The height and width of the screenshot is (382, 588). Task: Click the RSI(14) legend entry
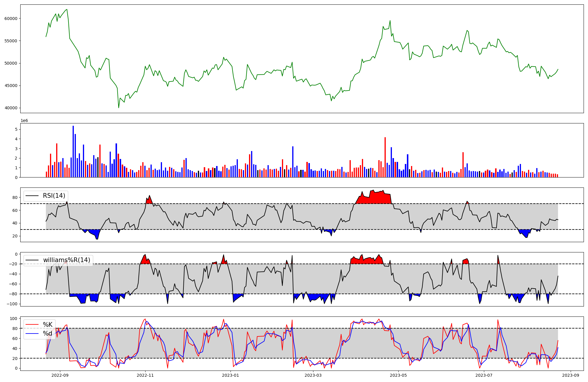point(54,196)
